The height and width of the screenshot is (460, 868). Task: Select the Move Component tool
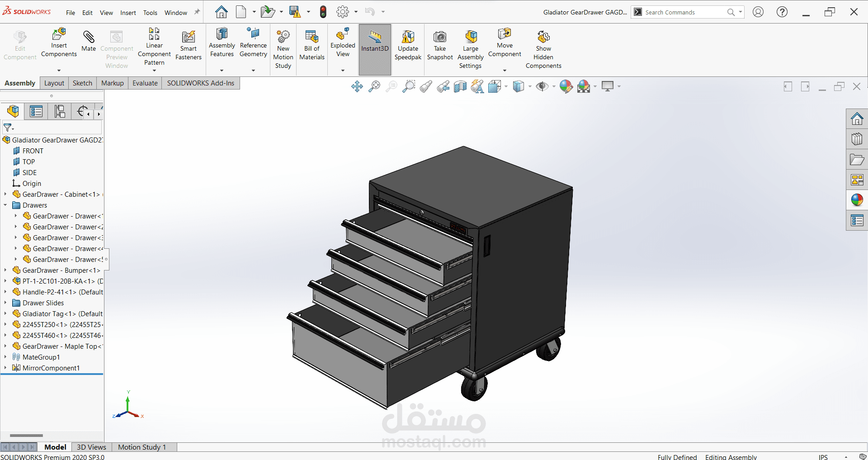[x=505, y=43]
